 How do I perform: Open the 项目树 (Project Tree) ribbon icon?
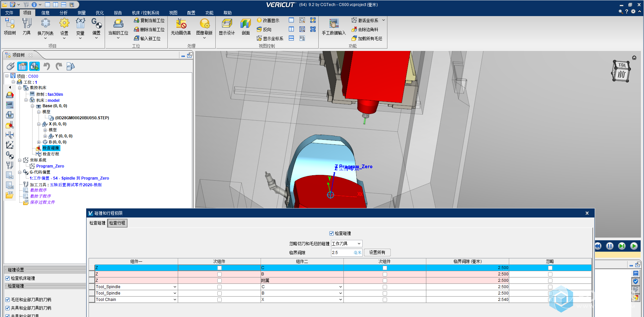[10, 26]
